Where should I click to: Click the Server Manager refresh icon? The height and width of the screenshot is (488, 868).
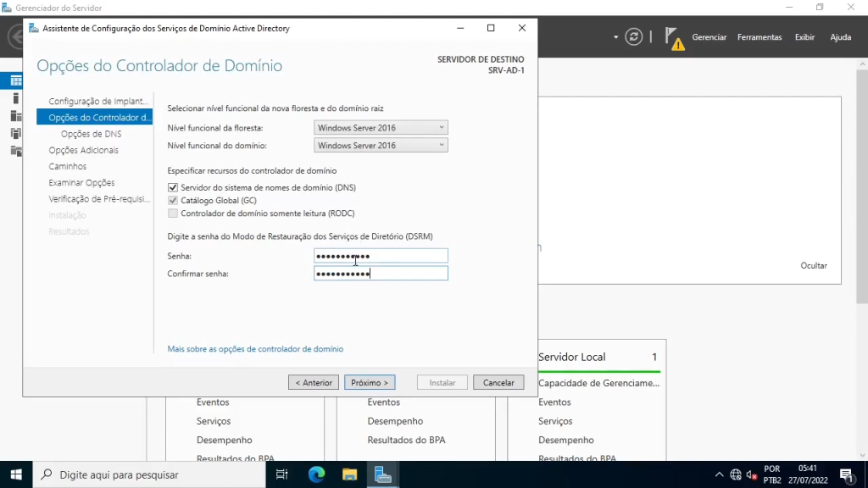(x=633, y=37)
